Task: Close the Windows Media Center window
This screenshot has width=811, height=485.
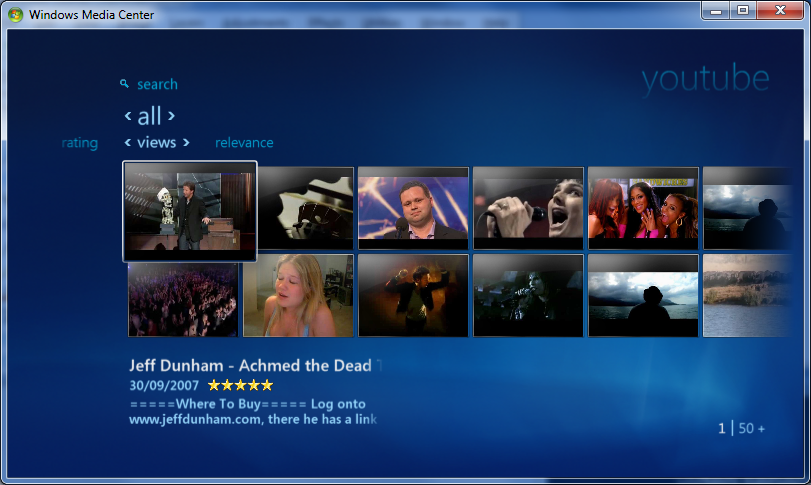Action: coord(780,10)
